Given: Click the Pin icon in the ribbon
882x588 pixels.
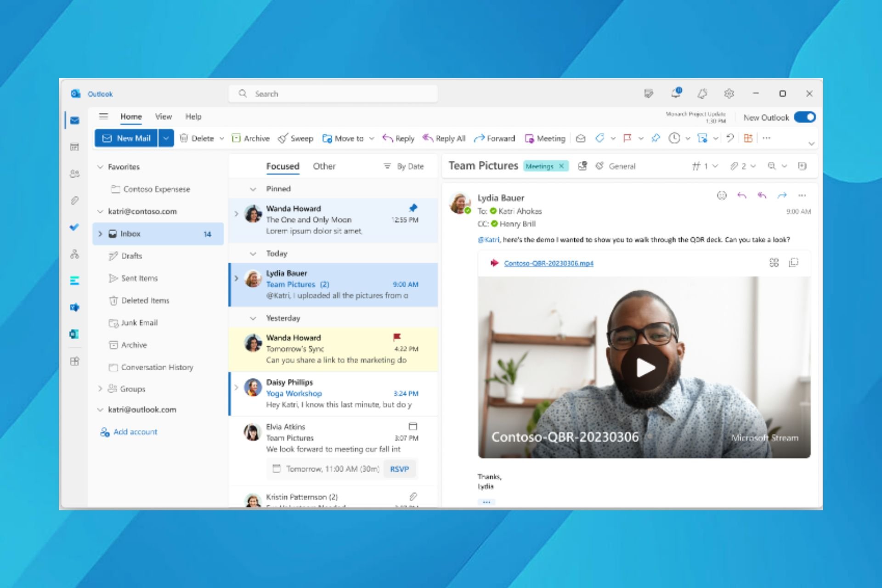Looking at the screenshot, I should point(656,138).
